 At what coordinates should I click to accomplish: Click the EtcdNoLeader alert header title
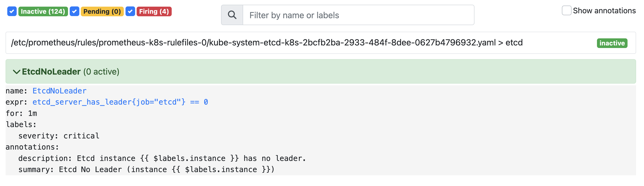[x=51, y=72]
